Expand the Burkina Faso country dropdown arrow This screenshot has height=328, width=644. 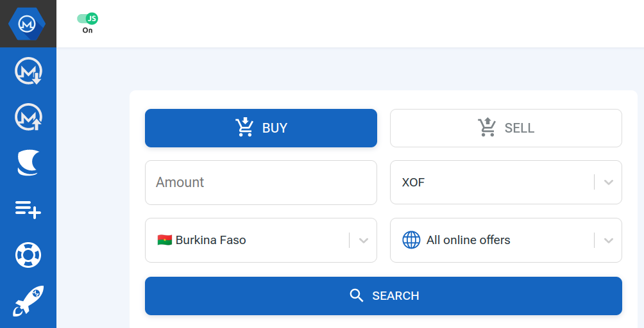point(364,241)
